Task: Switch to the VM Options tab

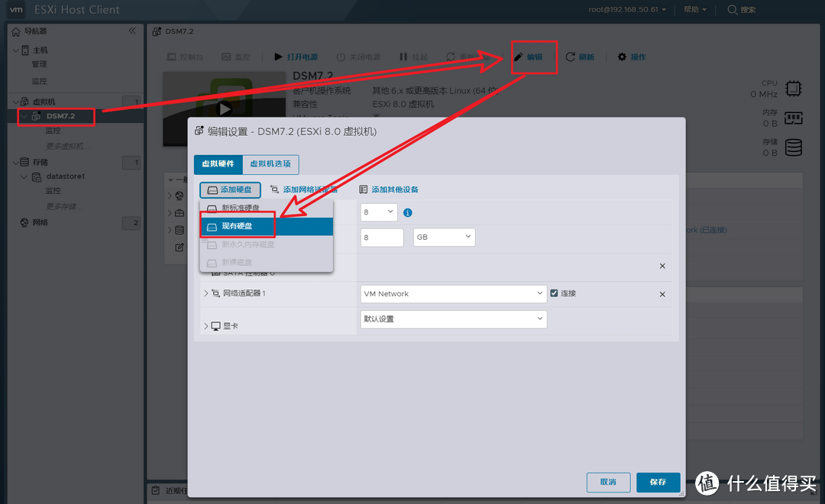Action: click(270, 164)
